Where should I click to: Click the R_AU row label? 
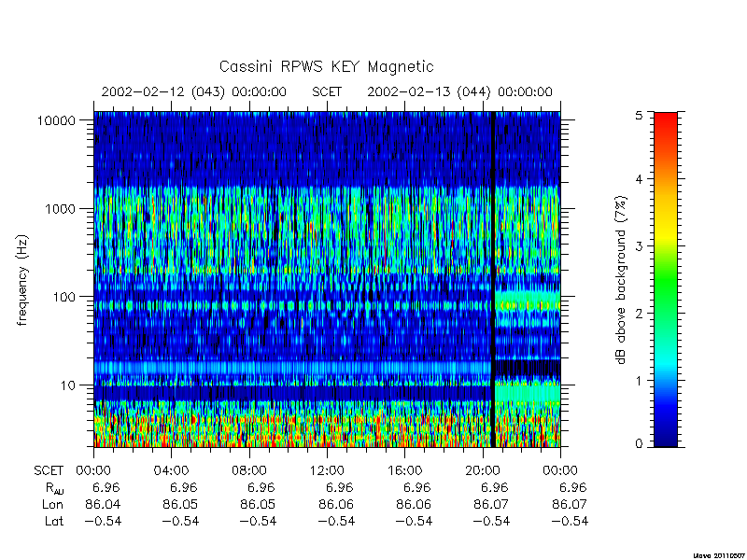[54, 488]
